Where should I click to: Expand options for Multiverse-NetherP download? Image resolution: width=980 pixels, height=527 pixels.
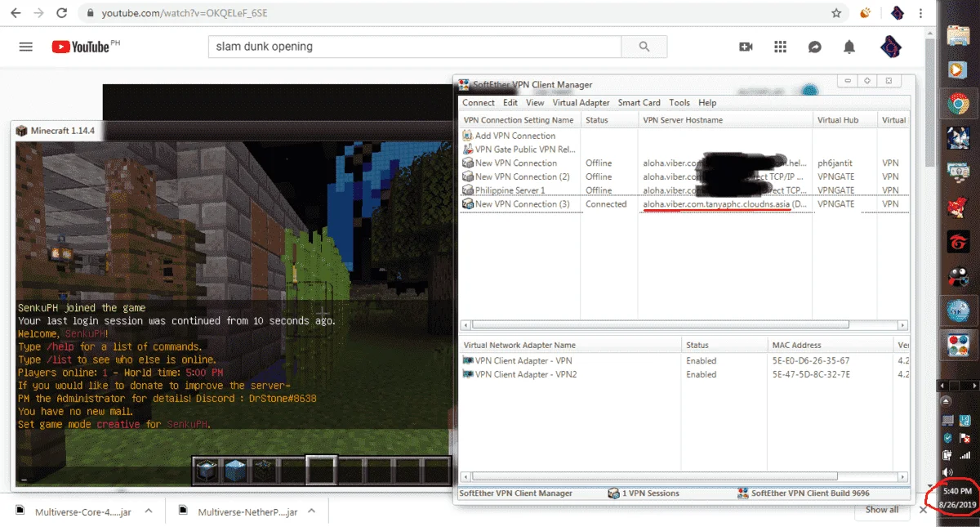312,511
